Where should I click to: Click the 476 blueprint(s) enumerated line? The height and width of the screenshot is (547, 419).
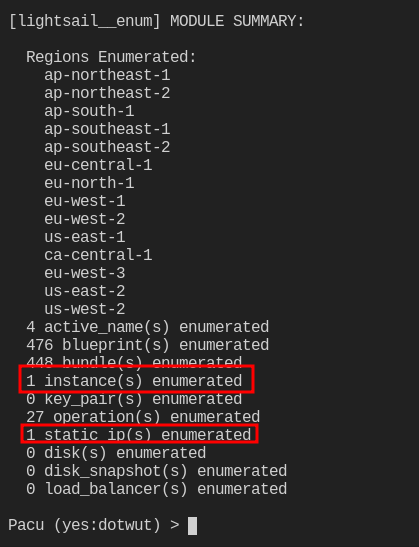click(x=148, y=345)
